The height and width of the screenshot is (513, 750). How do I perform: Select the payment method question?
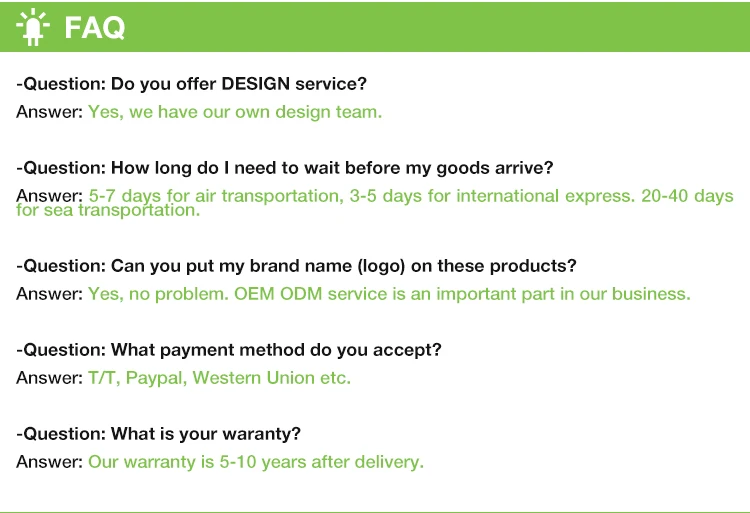230,350
